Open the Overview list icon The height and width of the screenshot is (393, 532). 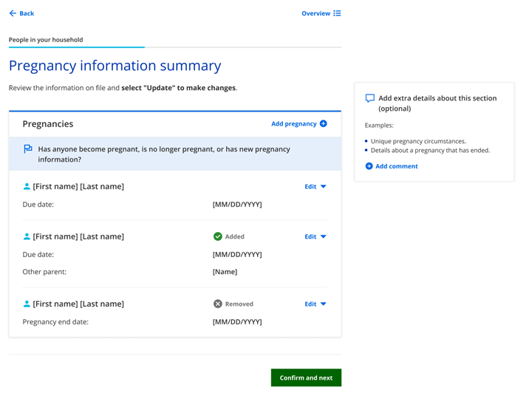(x=337, y=13)
